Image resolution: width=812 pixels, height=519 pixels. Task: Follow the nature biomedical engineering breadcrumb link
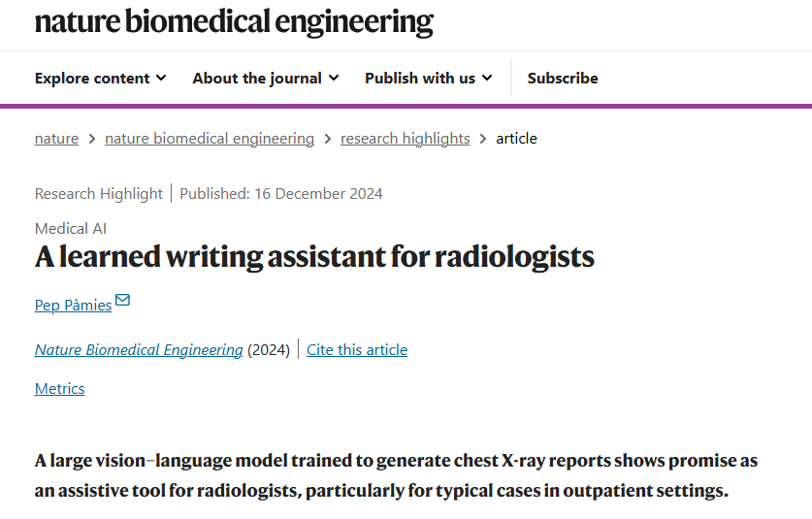[x=210, y=139]
